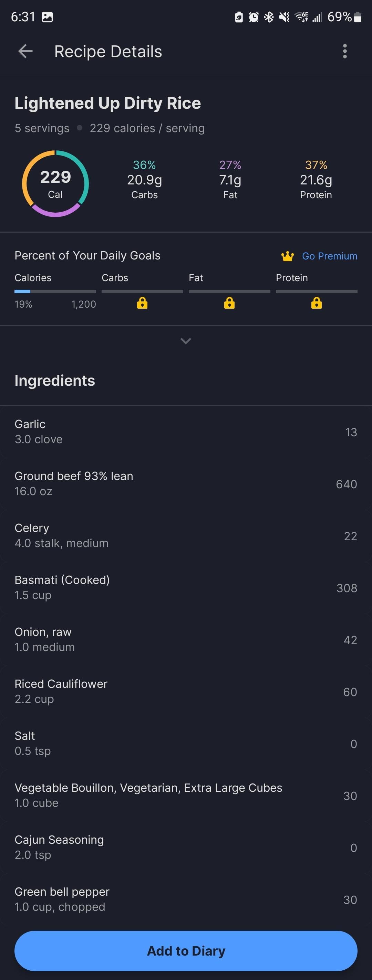Tap the 36% Carbs macro summary
372x980 pixels.
click(x=144, y=180)
